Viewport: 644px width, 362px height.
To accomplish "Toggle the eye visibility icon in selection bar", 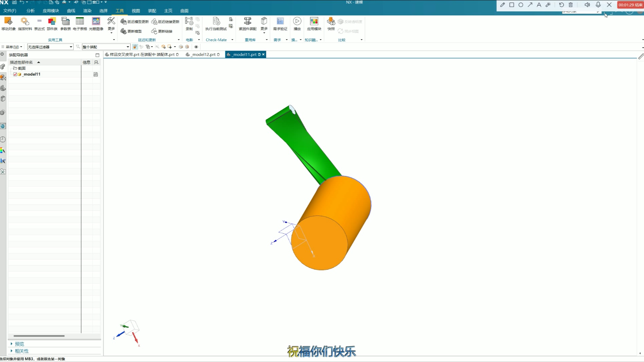I will point(196,47).
